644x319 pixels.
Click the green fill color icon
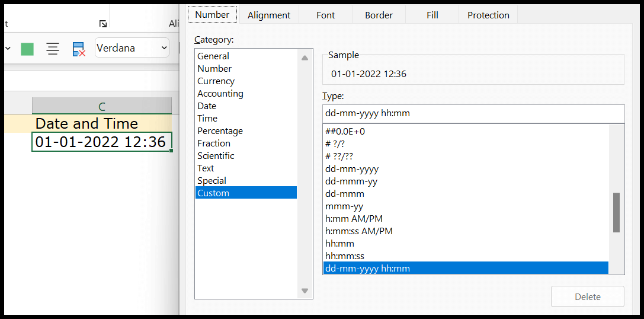(27, 49)
